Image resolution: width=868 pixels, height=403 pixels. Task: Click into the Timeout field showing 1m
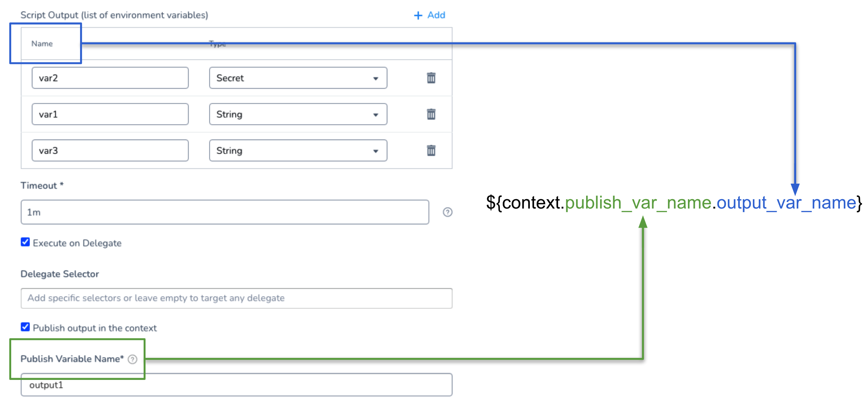point(225,212)
